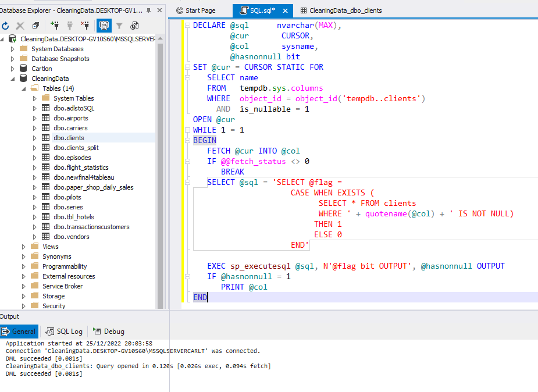Collapse the CleaningData database node
This screenshot has height=392, width=538.
(13, 79)
